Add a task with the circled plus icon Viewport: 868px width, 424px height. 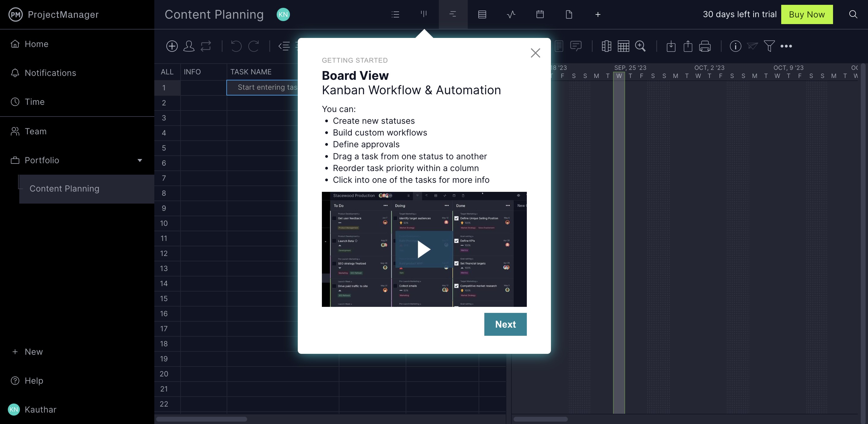tap(172, 46)
